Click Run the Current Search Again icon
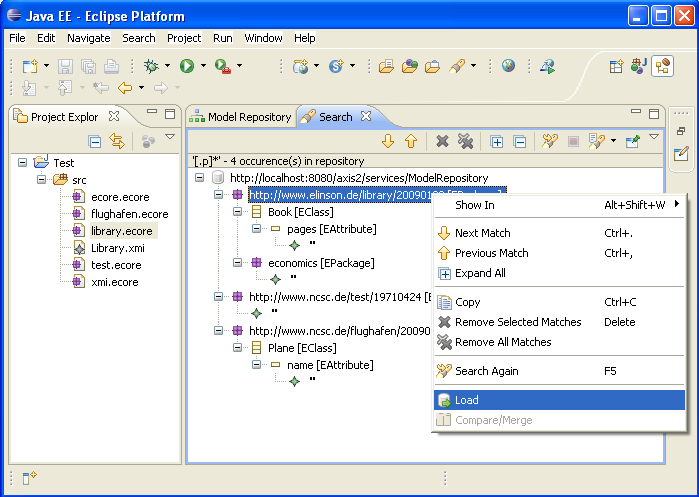The height and width of the screenshot is (497, 699). click(550, 141)
